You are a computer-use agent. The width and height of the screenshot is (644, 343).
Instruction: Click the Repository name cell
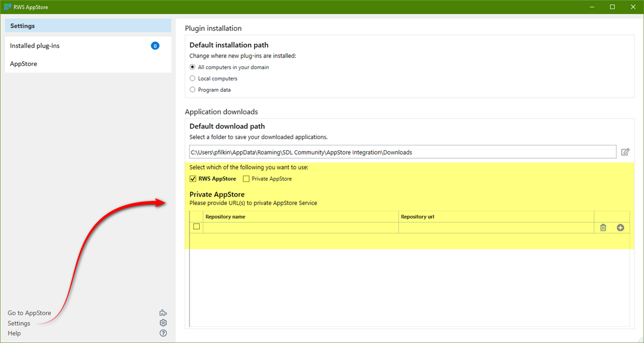pos(301,228)
